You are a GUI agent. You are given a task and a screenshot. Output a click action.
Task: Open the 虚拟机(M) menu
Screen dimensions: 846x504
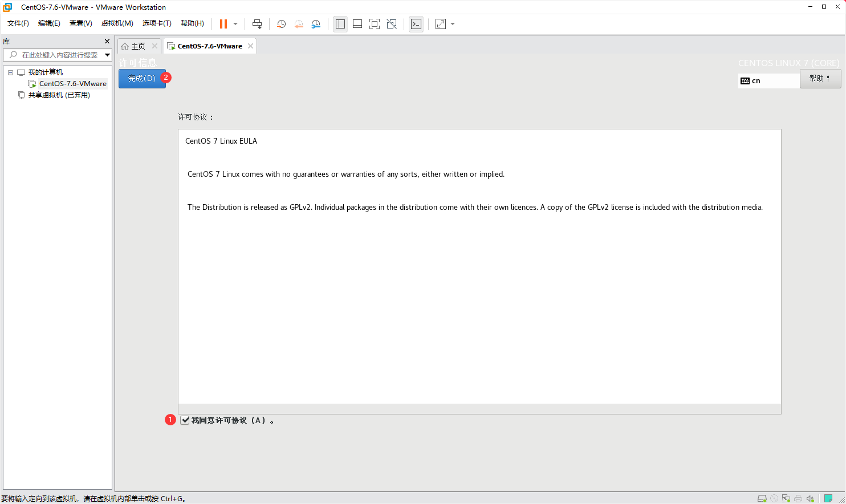coord(117,23)
